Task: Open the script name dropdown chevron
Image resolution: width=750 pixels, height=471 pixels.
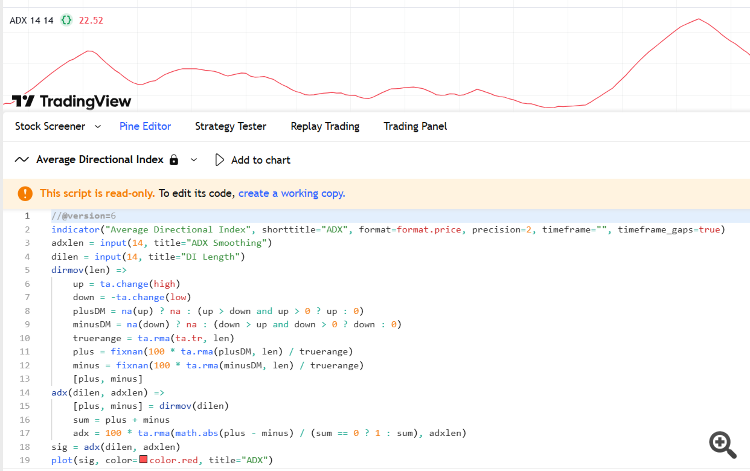Action: coord(194,160)
